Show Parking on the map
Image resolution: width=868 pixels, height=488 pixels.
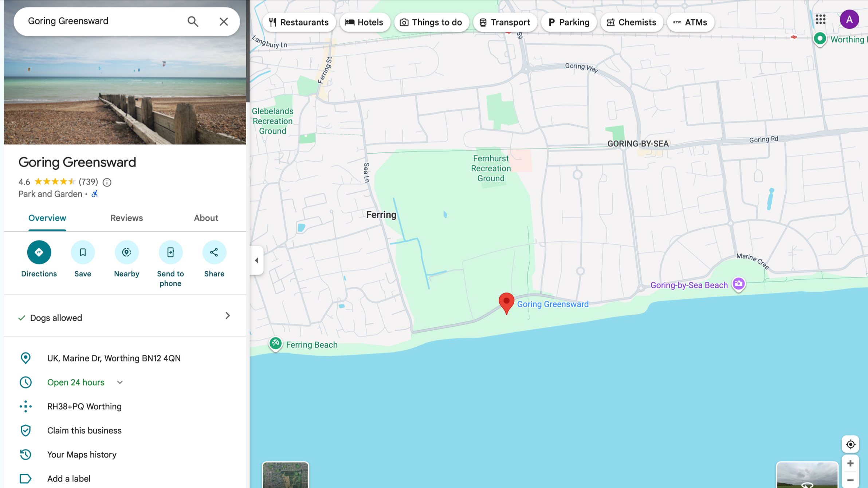[x=569, y=22]
